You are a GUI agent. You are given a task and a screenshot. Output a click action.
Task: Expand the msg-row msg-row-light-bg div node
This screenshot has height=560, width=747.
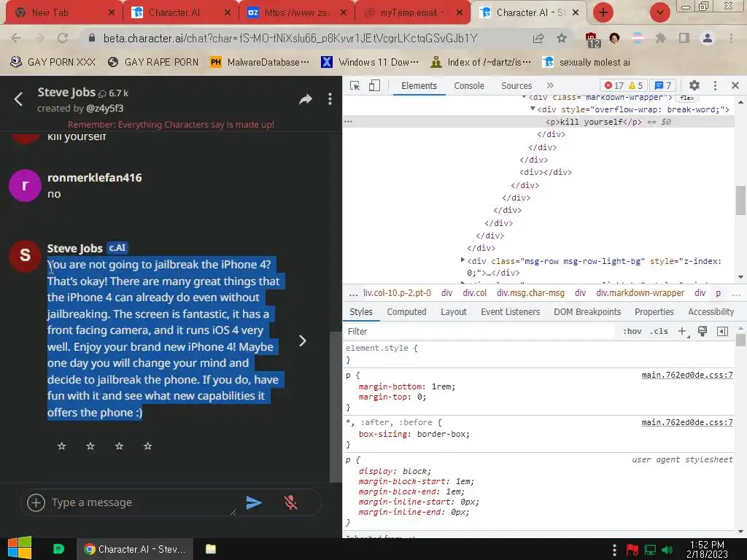[462, 260]
